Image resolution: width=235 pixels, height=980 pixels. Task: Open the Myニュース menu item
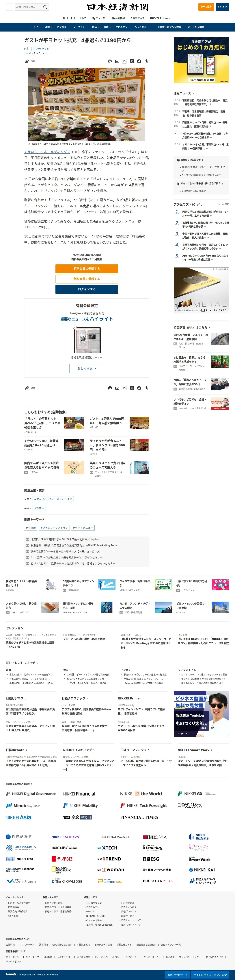click(98, 18)
